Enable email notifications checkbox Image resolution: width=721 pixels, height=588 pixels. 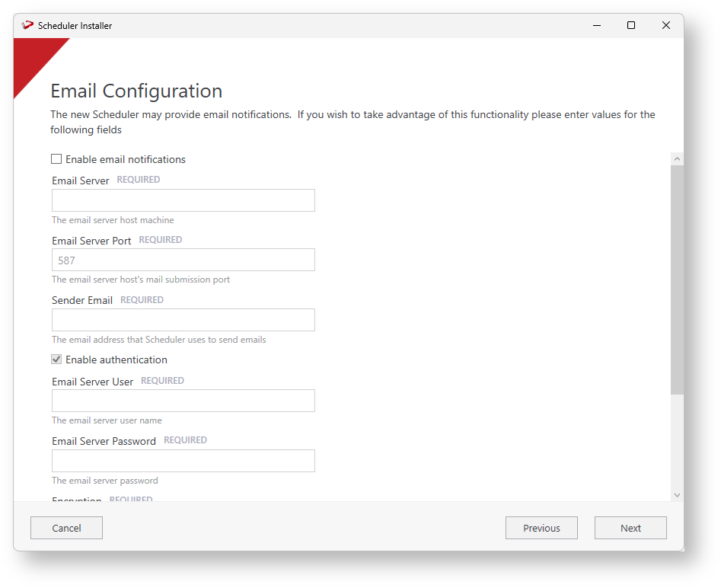click(56, 159)
